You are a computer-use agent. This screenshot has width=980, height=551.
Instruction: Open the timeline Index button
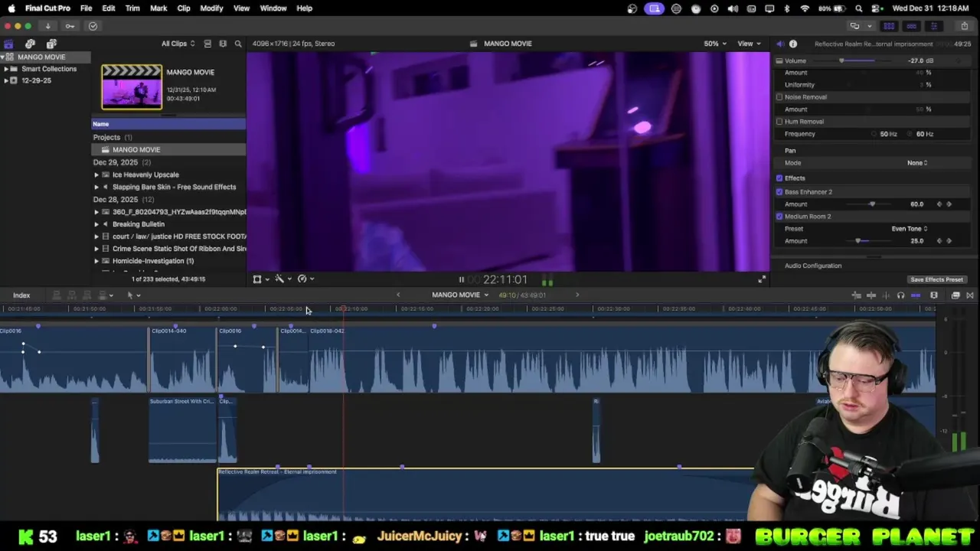point(21,295)
